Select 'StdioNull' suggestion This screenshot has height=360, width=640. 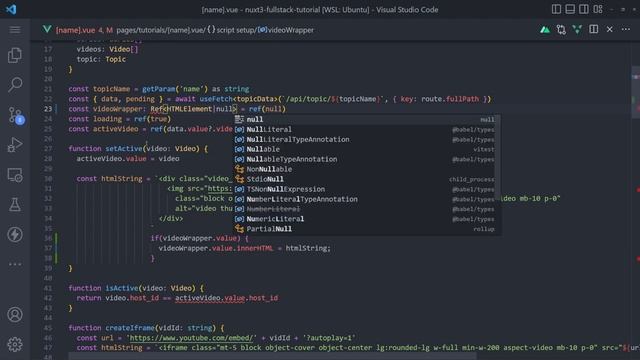[364, 179]
